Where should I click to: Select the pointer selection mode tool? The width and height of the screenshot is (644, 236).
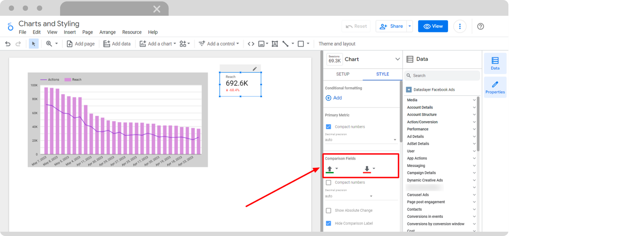pos(34,44)
